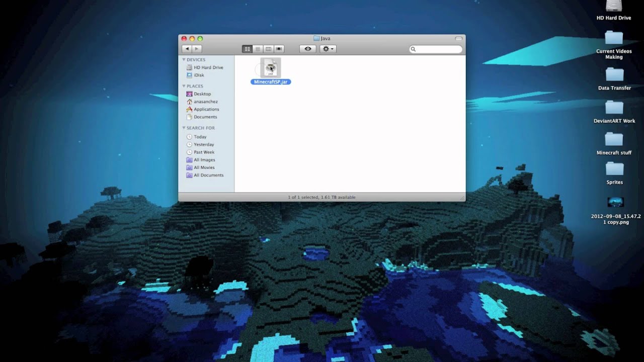Show Past Week search results
The width and height of the screenshot is (644, 362).
coord(200,152)
